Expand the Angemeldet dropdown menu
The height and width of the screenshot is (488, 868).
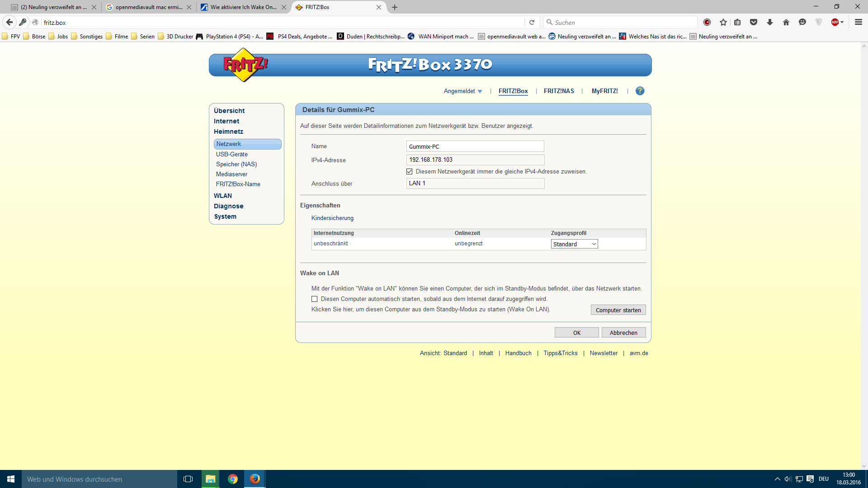pyautogui.click(x=463, y=91)
